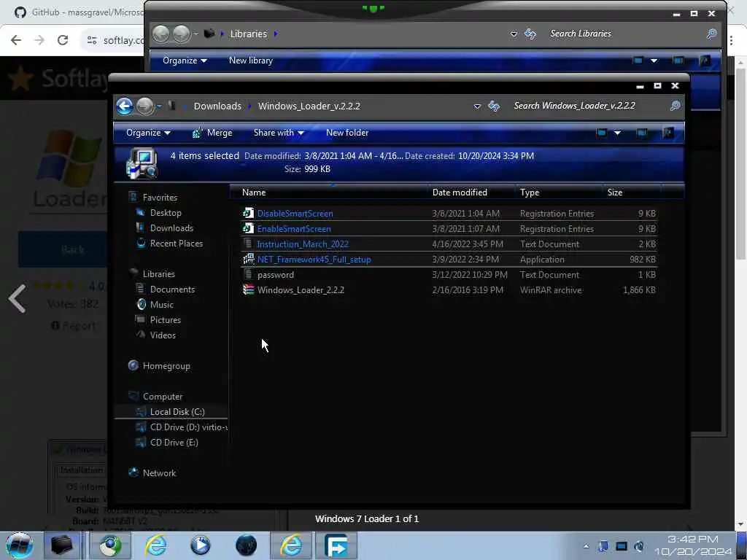Viewport: 747px width, 560px height.
Task: Click the search magnifier icon in Windows_Loader window
Action: pos(675,106)
